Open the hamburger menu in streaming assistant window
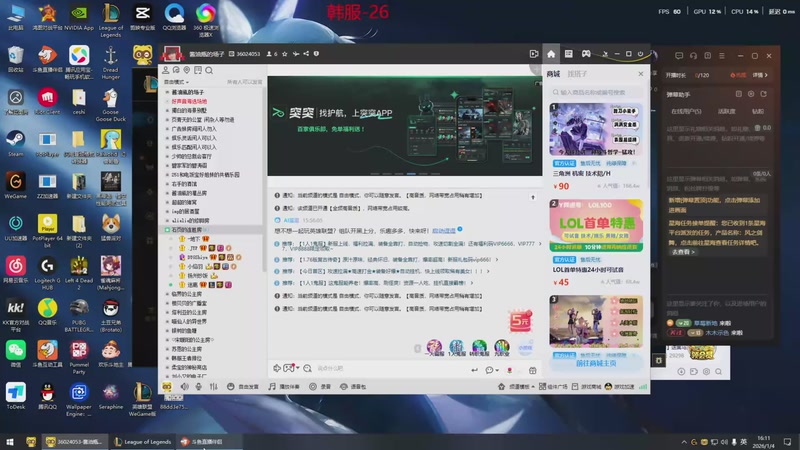This screenshot has width=800, height=450. [x=721, y=56]
